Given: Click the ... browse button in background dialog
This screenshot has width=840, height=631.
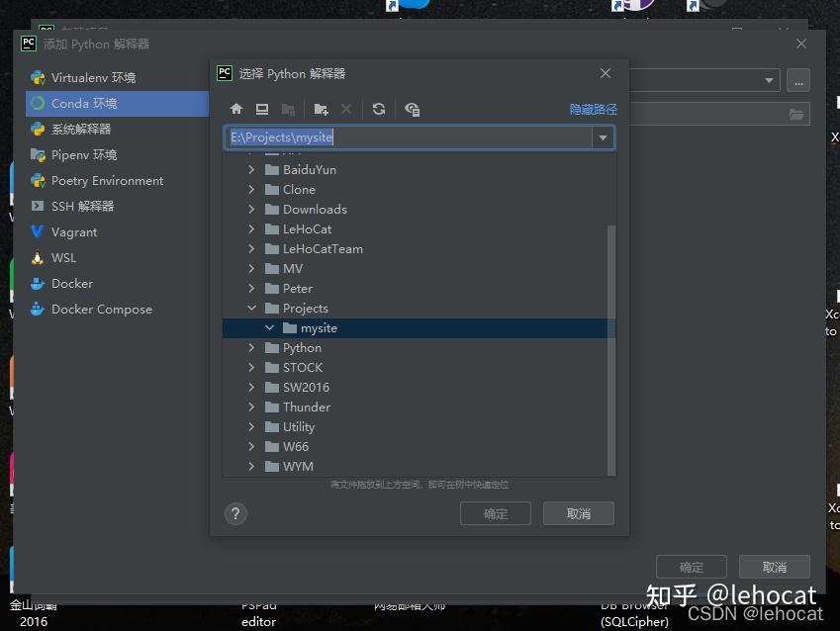Looking at the screenshot, I should [798, 80].
